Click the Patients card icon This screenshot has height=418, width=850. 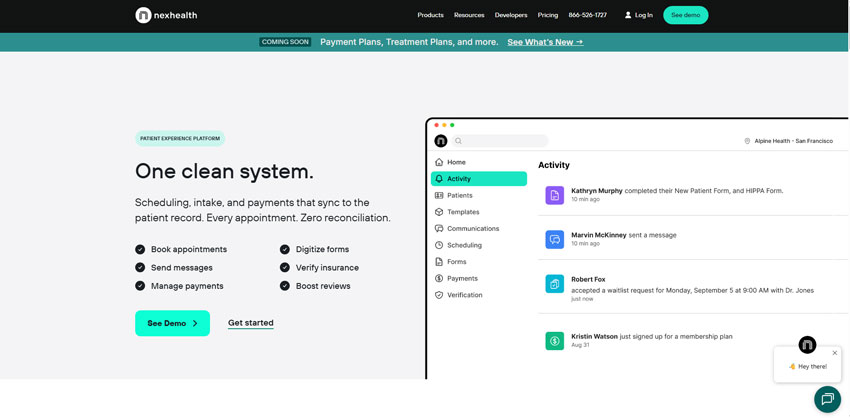(x=439, y=195)
